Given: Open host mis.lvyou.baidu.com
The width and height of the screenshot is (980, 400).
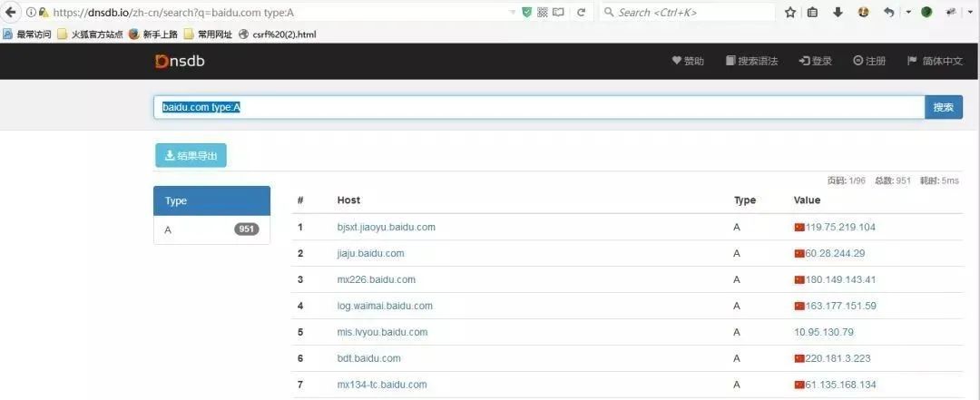Looking at the screenshot, I should [383, 332].
